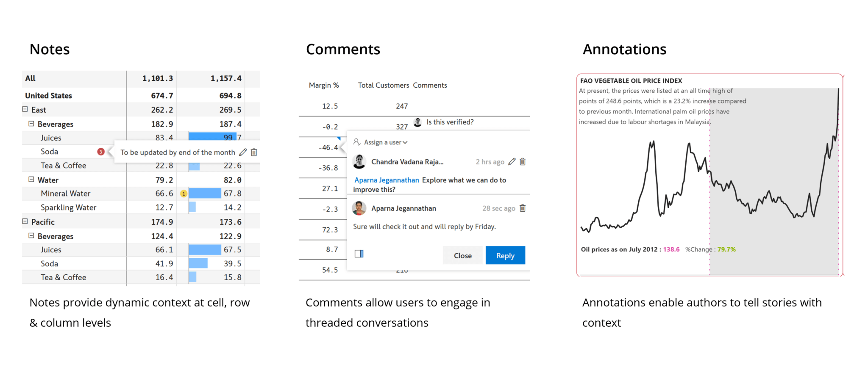Select the pencil icon to edit Soda note

pyautogui.click(x=243, y=152)
